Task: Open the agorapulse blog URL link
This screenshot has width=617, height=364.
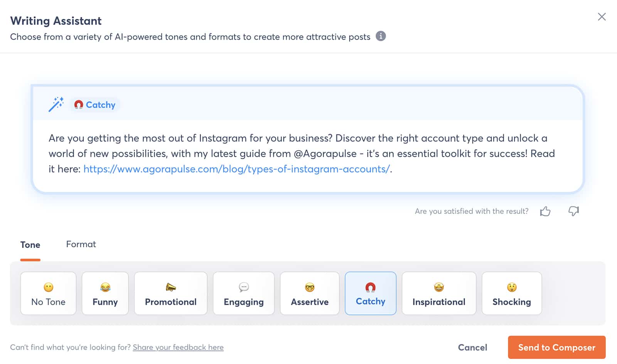Action: 236,169
